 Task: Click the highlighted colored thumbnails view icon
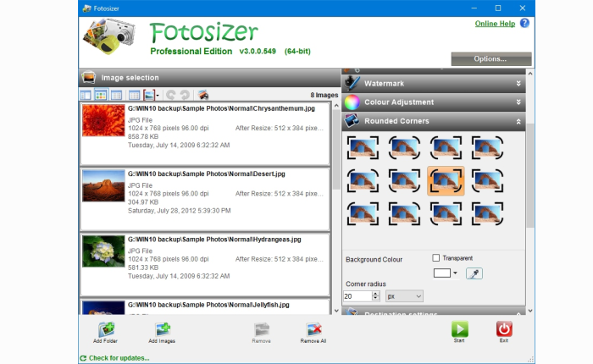pos(101,95)
